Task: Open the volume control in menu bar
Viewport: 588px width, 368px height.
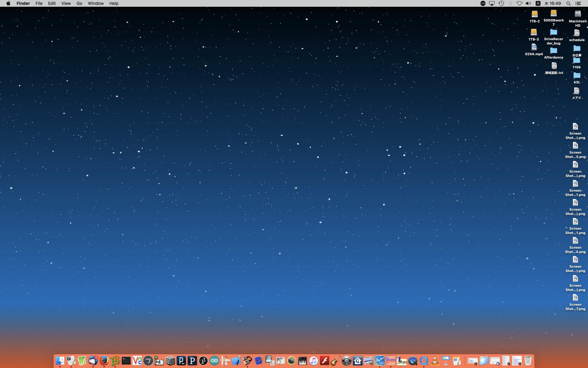Action: tap(528, 3)
